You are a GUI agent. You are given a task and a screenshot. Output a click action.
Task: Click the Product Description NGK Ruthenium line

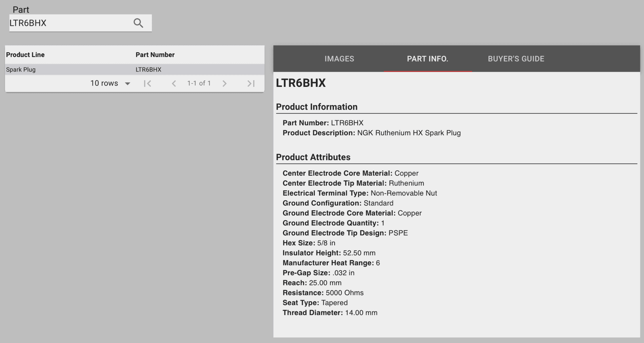coord(371,133)
